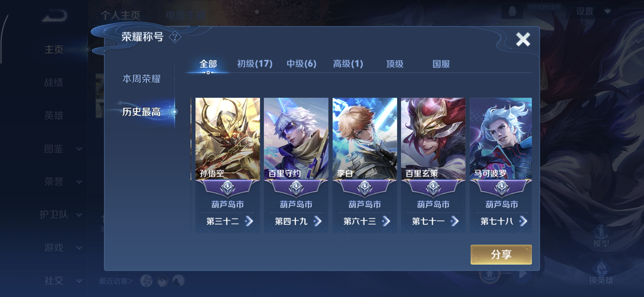Close the 荣耀称号 dialog with the X
The image size is (644, 297).
pyautogui.click(x=523, y=39)
